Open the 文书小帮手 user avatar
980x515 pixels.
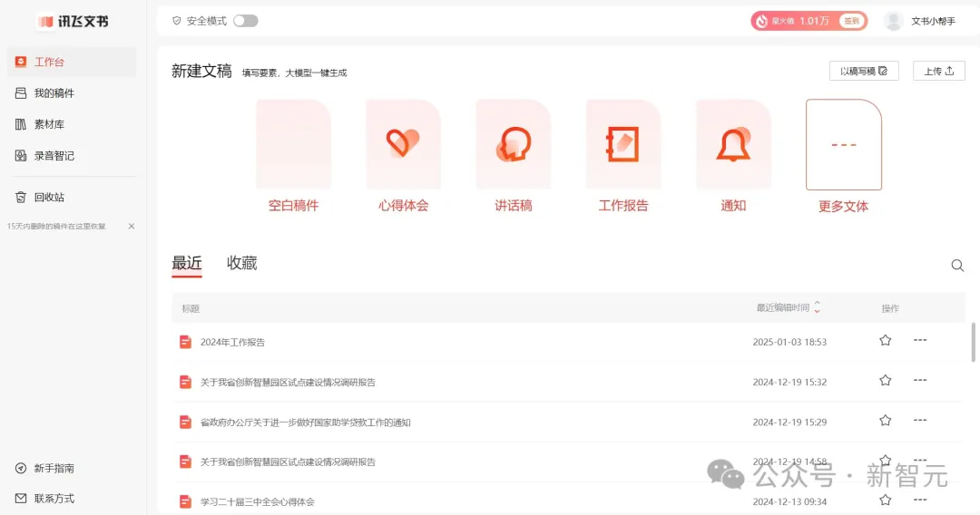point(894,21)
